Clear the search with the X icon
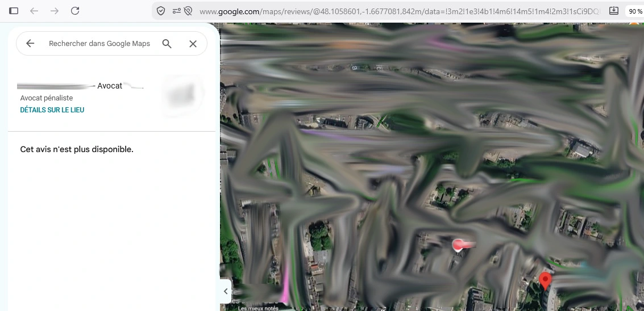Image resolution: width=644 pixels, height=311 pixels. click(x=193, y=44)
